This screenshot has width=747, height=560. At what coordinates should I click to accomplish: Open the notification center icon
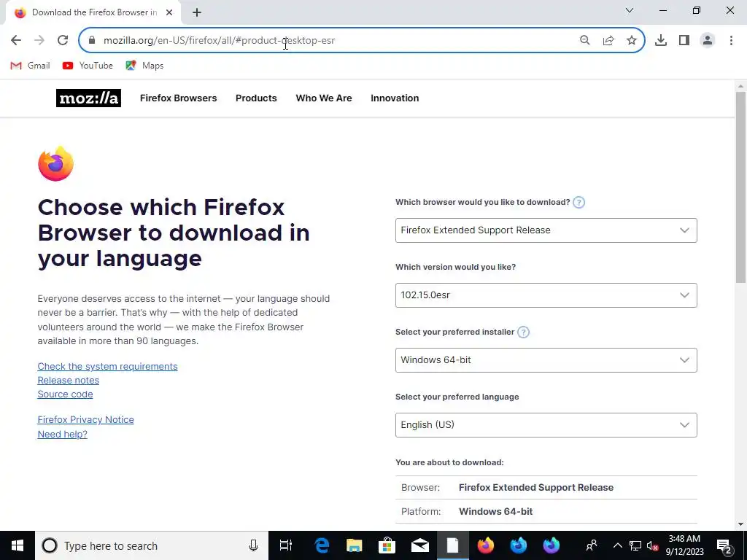(x=724, y=545)
